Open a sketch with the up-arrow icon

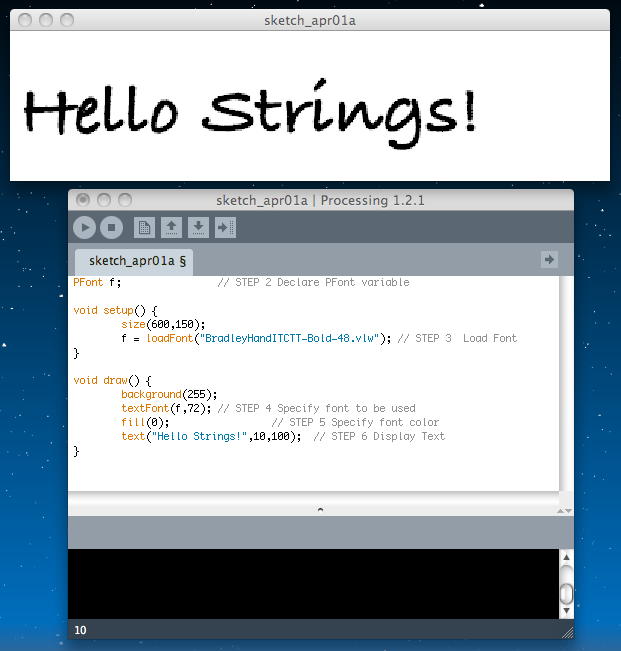click(171, 228)
